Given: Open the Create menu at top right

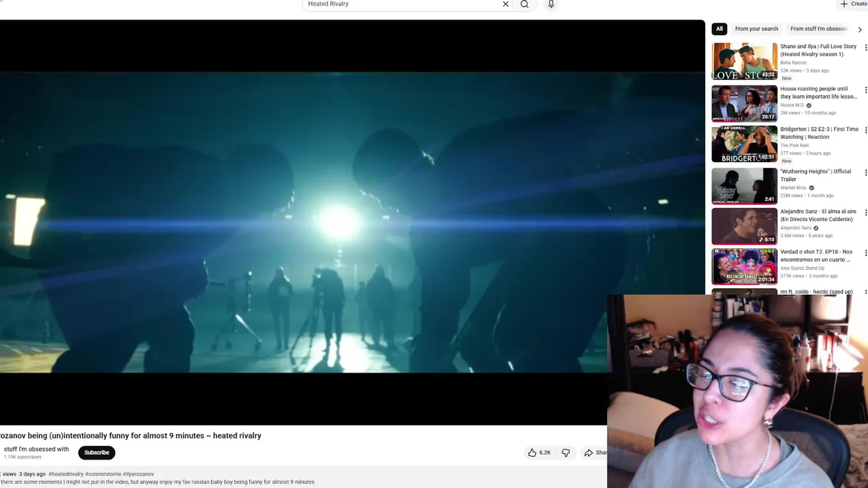Looking at the screenshot, I should [x=853, y=4].
